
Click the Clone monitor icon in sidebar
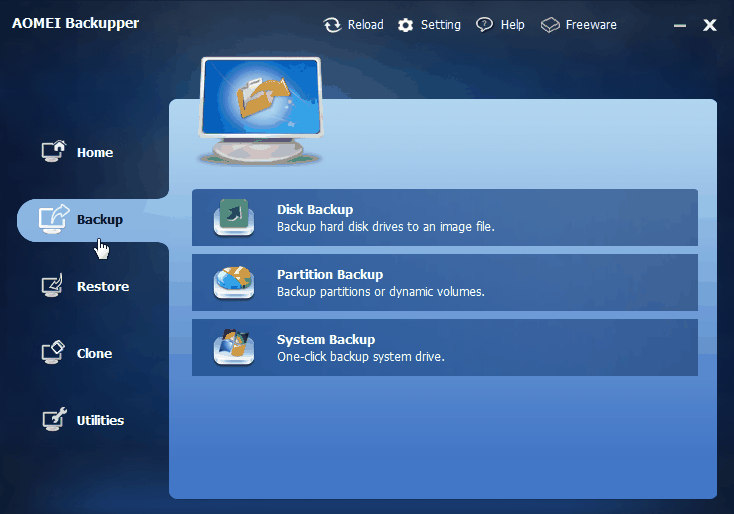coord(53,352)
